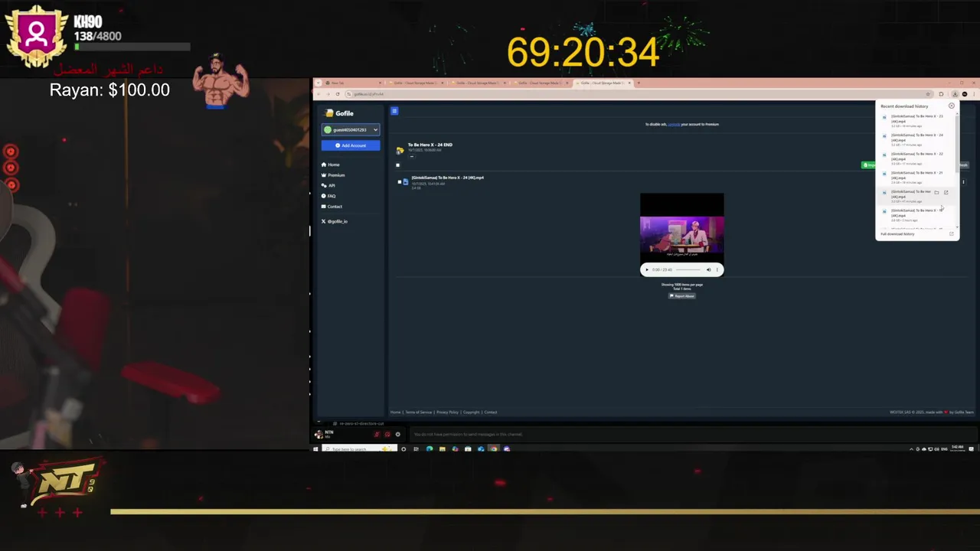The image size is (980, 551).
Task: Go back in Chrome
Action: click(x=318, y=94)
